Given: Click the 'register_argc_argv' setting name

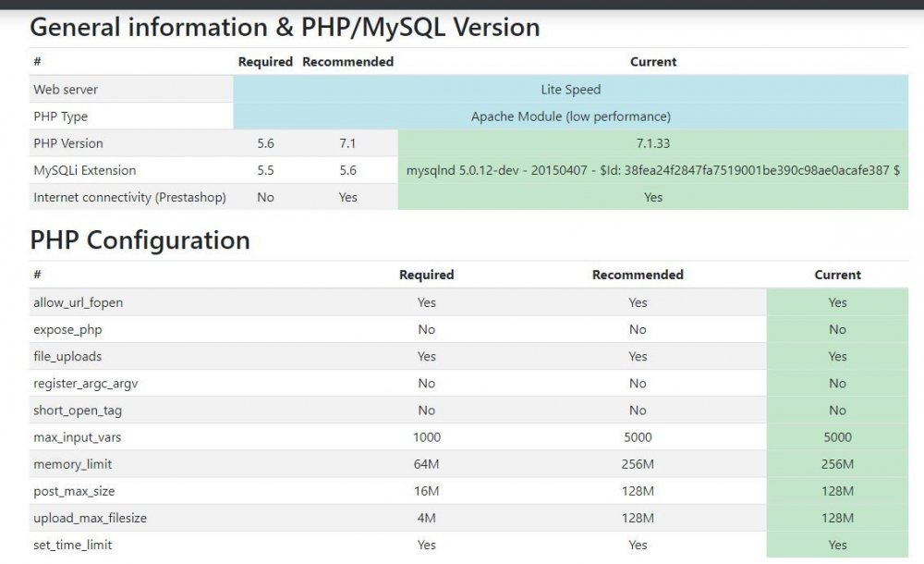Looking at the screenshot, I should click(85, 383).
